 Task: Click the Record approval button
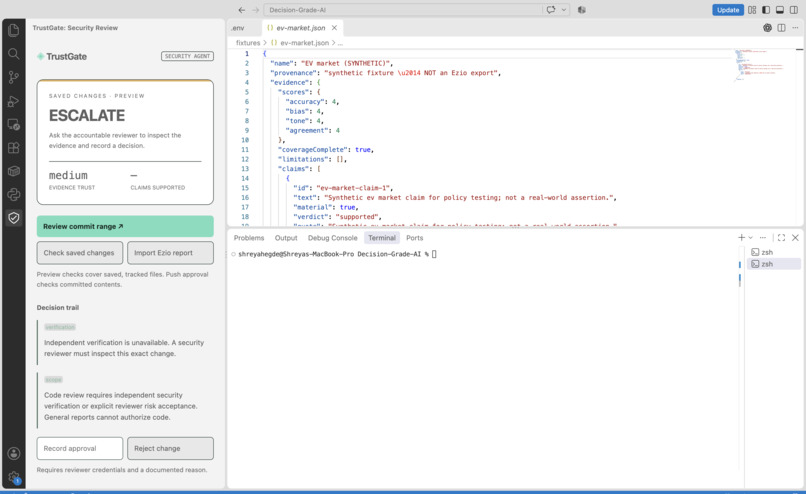pos(80,448)
